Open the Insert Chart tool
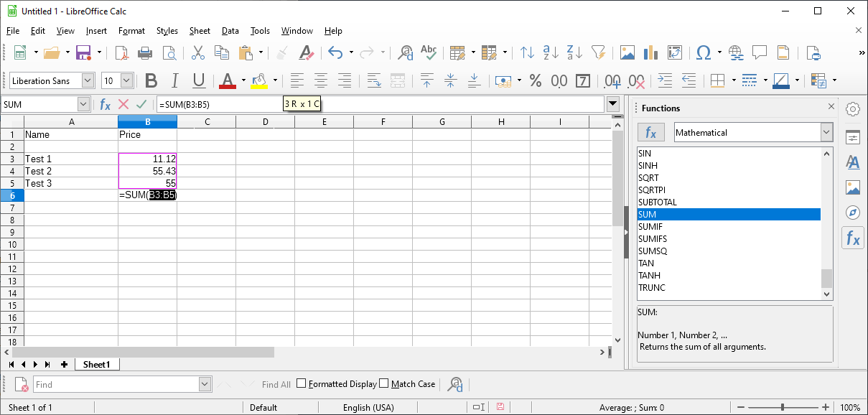Image resolution: width=868 pixels, height=415 pixels. [x=650, y=52]
